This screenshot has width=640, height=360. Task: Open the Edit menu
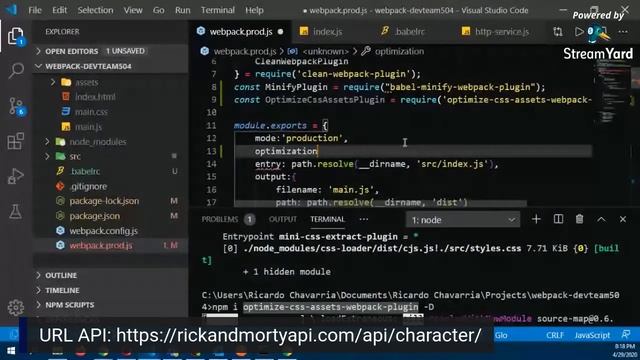coord(60,10)
